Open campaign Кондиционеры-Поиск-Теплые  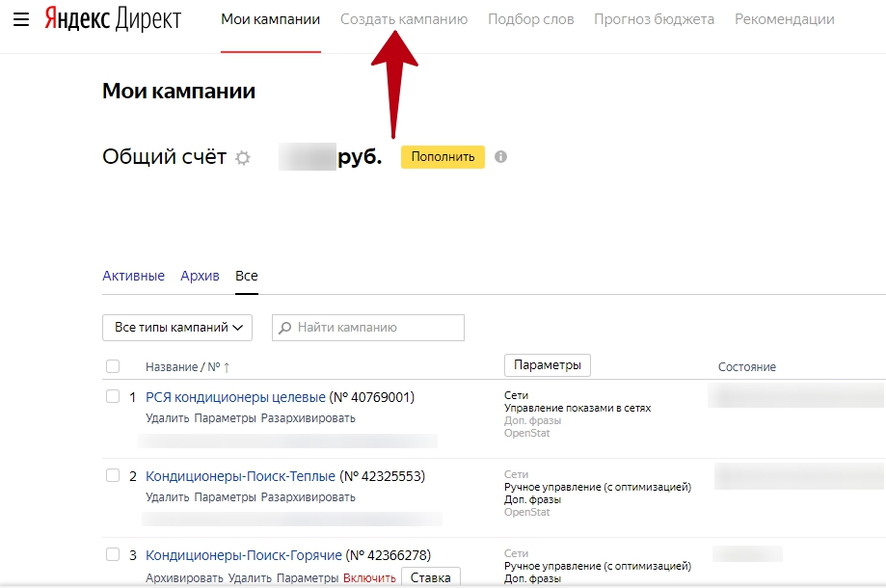coord(241,476)
